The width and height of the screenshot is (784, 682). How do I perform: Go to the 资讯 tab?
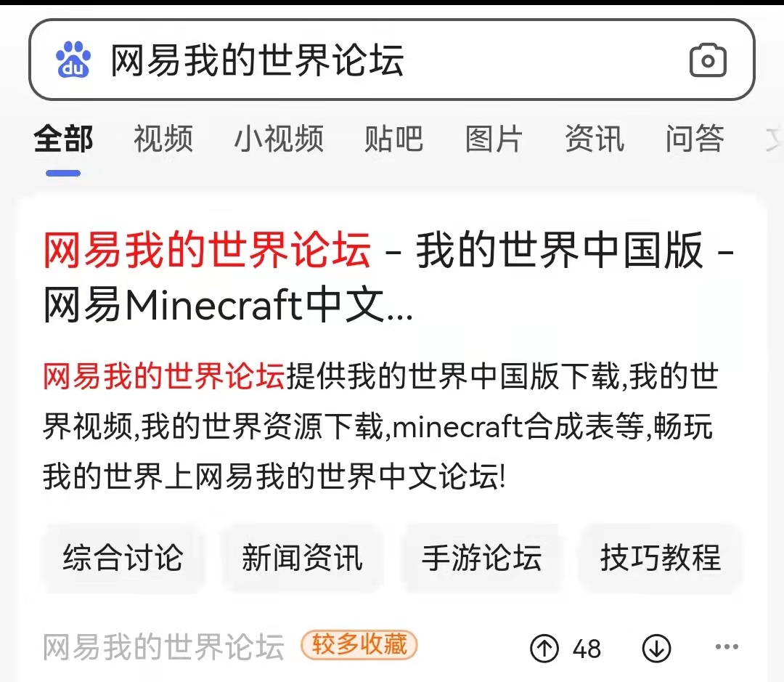595,139
